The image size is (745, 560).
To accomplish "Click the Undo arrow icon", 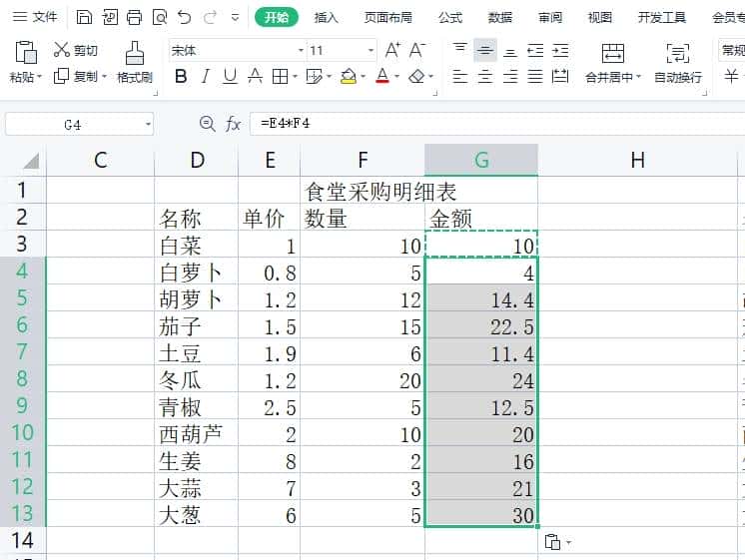I will tap(185, 18).
